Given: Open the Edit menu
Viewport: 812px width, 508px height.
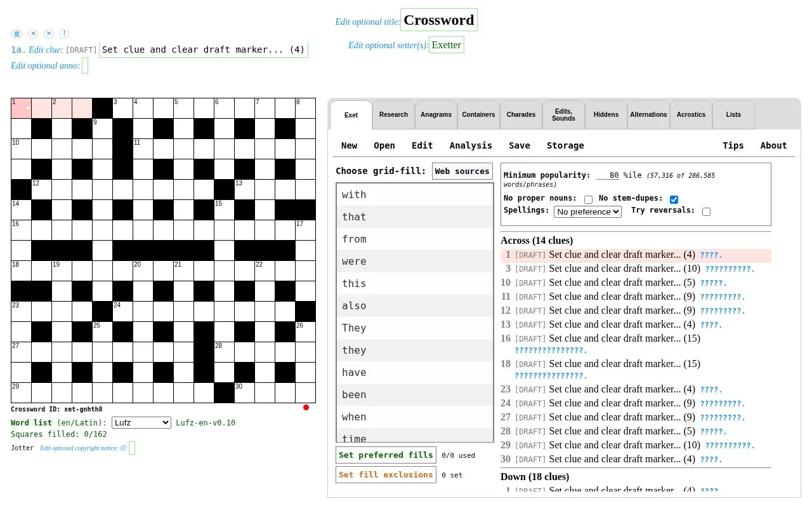Looking at the screenshot, I should click(x=422, y=145).
